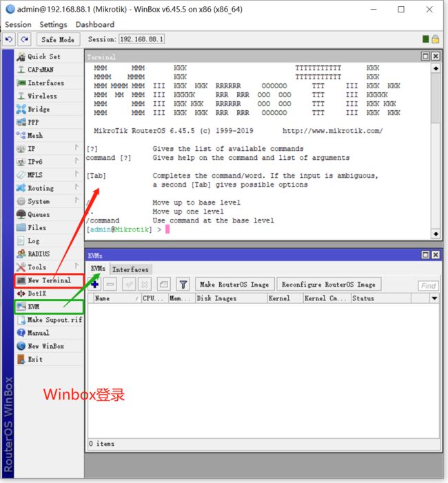
Task: Open the Queues section
Action: coord(49,214)
